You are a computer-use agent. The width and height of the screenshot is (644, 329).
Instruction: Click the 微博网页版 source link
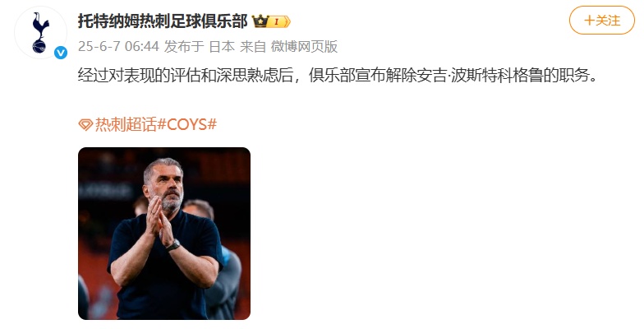pos(304,46)
